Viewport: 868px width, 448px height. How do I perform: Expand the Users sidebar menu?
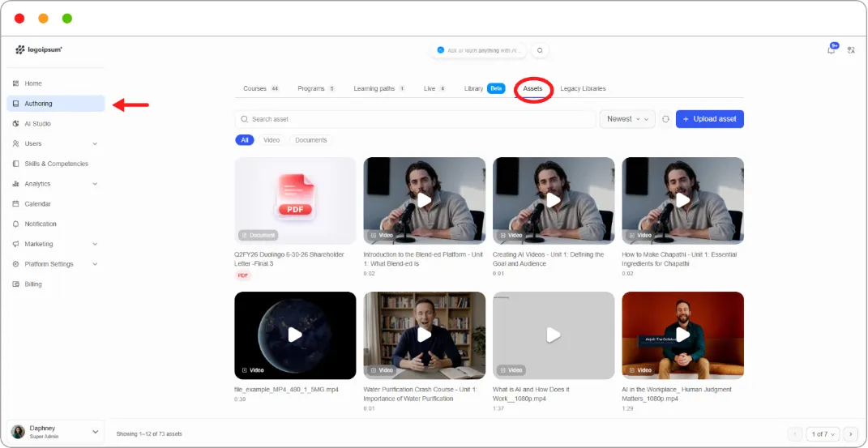coord(95,144)
